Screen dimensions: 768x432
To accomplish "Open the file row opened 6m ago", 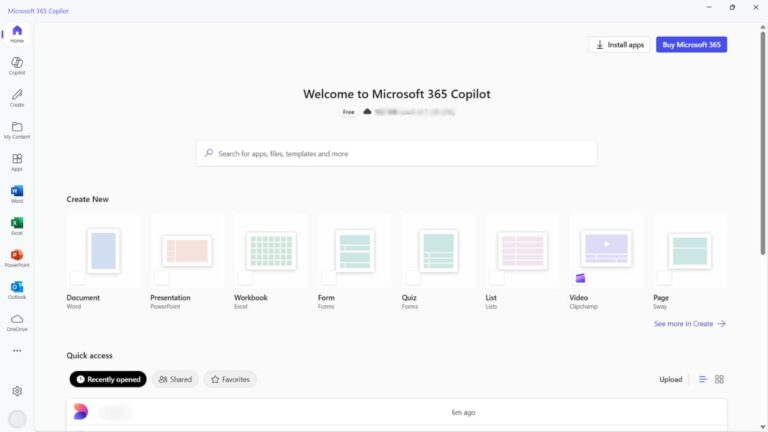I will point(397,412).
